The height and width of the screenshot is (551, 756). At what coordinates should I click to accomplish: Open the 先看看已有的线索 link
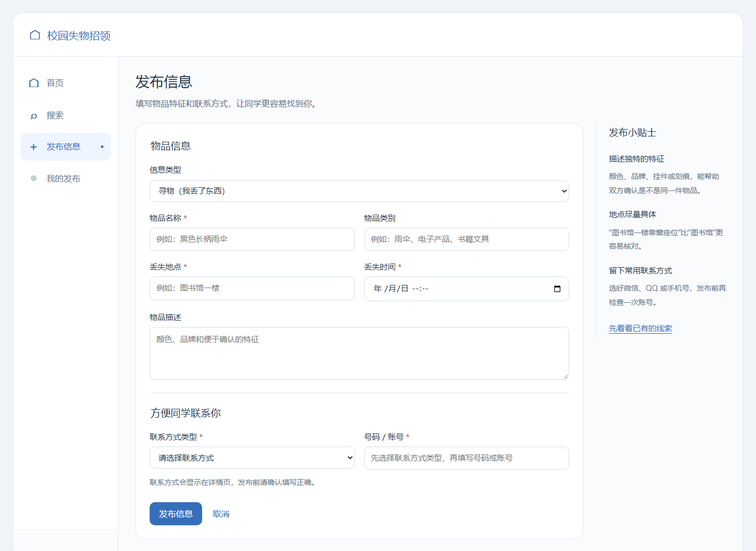click(640, 329)
